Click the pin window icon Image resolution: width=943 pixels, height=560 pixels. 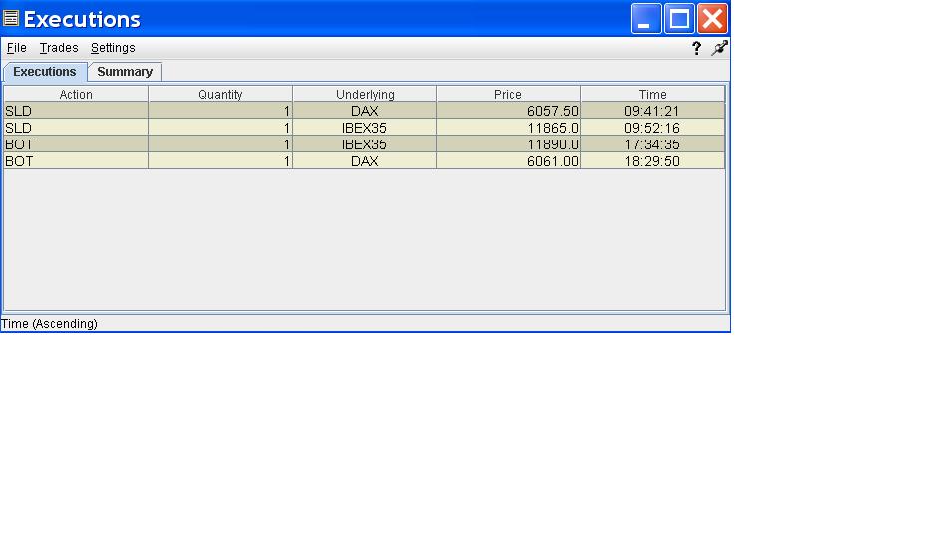pos(719,48)
